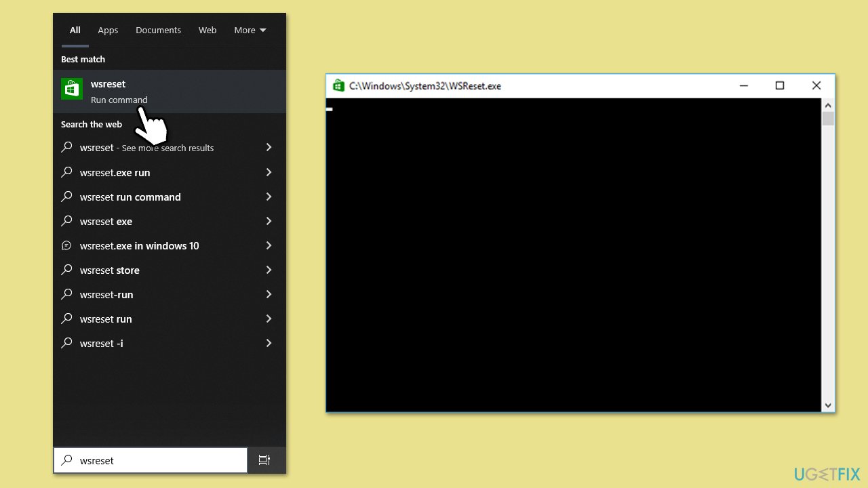Click the search icon beside 'wsreset.exe run'
The width and height of the screenshot is (868, 488).
[66, 172]
